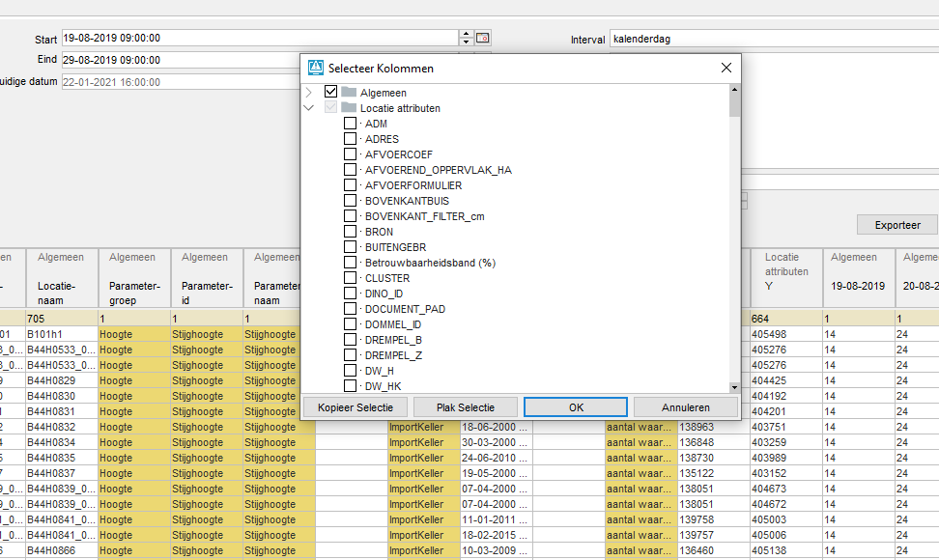Screen dimensions: 939x560
Task: Click the column list scrollbar thumb
Action: pos(735,105)
